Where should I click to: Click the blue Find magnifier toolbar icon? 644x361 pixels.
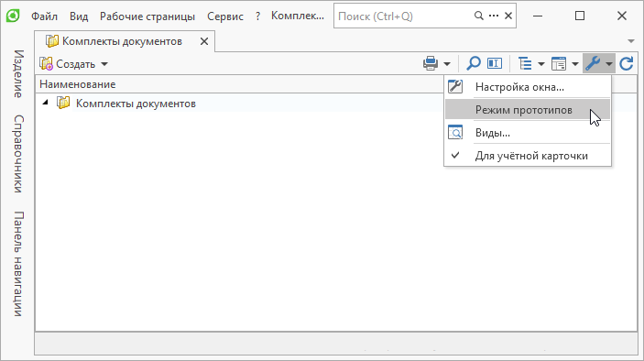click(473, 63)
